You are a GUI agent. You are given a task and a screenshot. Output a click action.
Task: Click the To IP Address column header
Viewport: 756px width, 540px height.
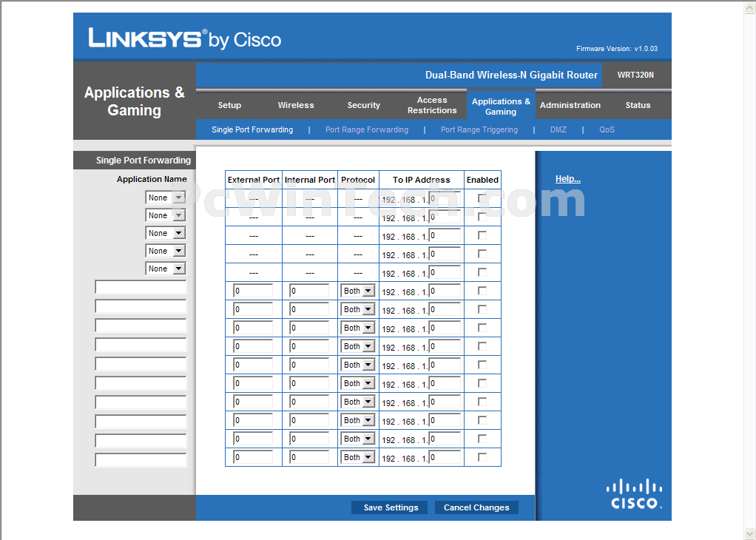(422, 180)
